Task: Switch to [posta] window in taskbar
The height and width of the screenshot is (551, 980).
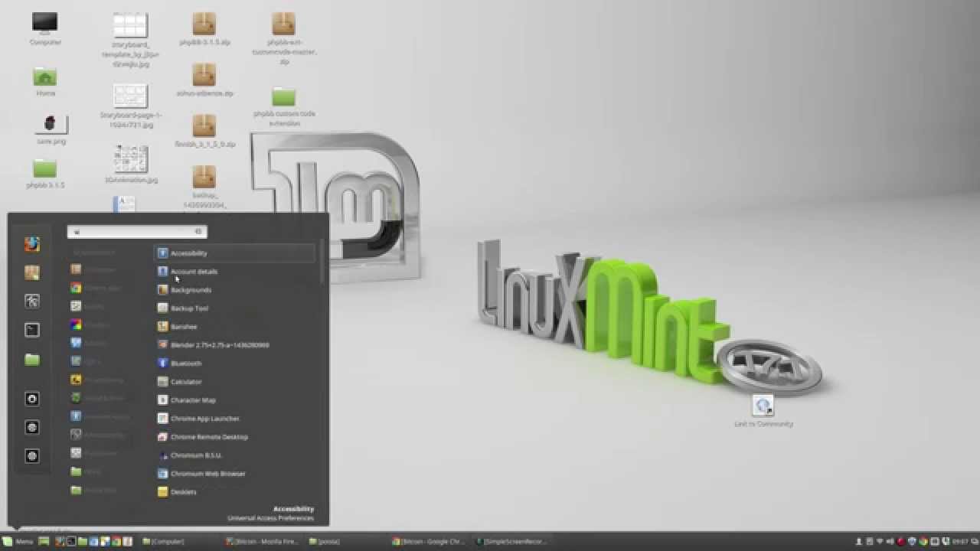Action: coord(325,541)
